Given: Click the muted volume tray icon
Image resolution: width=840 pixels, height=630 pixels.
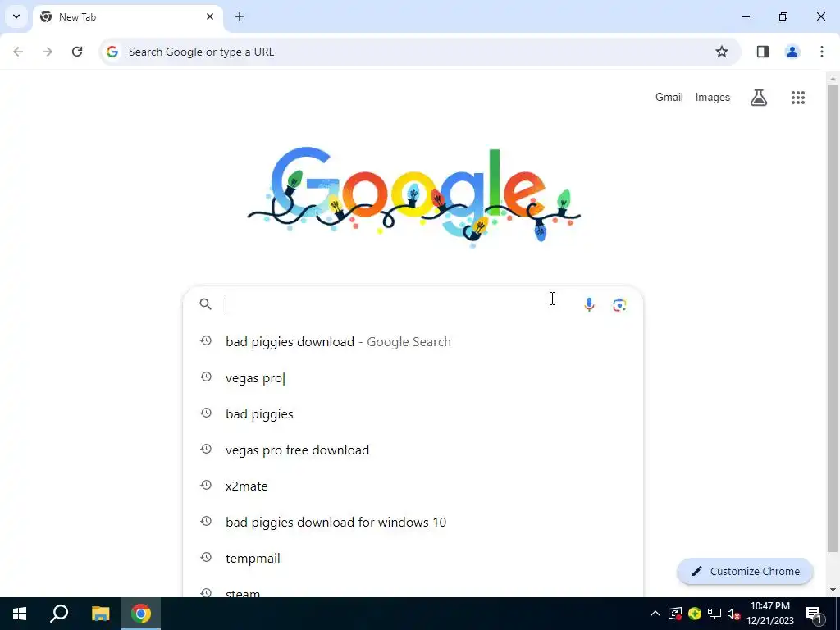Looking at the screenshot, I should (734, 614).
